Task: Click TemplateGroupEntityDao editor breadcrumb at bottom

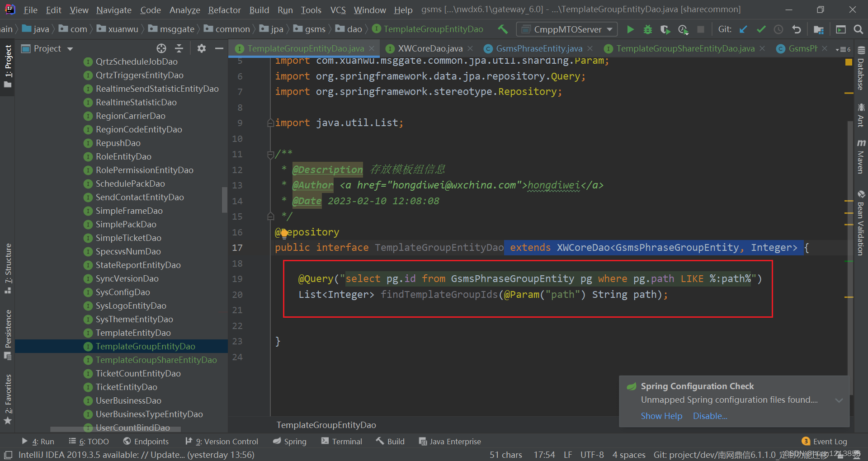Action: click(x=326, y=425)
